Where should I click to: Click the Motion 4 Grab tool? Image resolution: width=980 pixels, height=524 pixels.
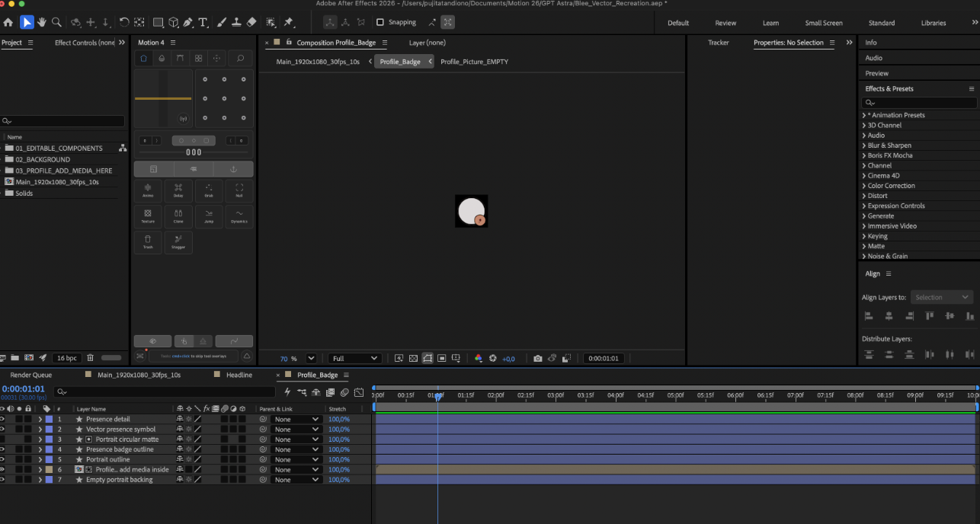point(209,190)
